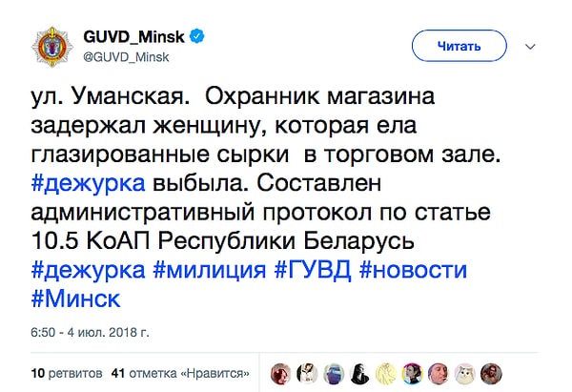The width and height of the screenshot is (572, 392).
Task: Expand the tweet options chevron
Action: click(531, 46)
